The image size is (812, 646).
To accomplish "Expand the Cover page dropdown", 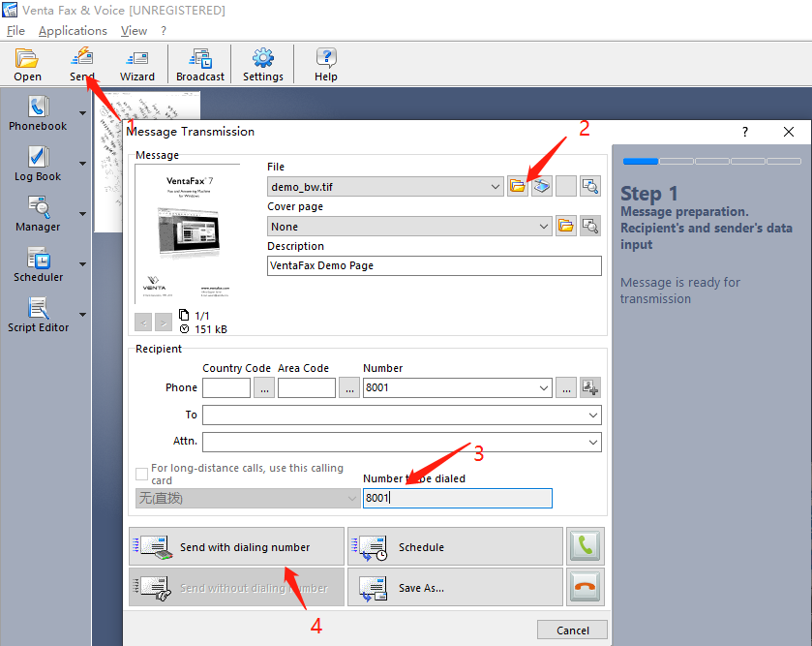I will point(544,227).
